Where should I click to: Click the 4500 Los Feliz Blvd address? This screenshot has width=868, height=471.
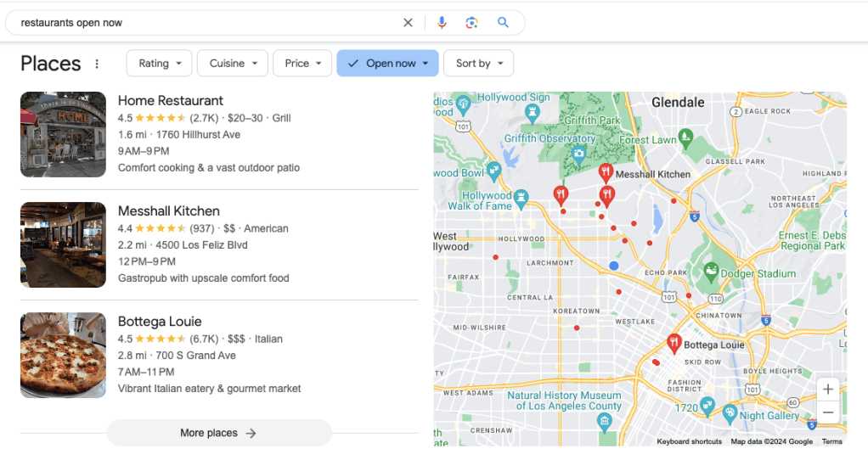pos(201,245)
